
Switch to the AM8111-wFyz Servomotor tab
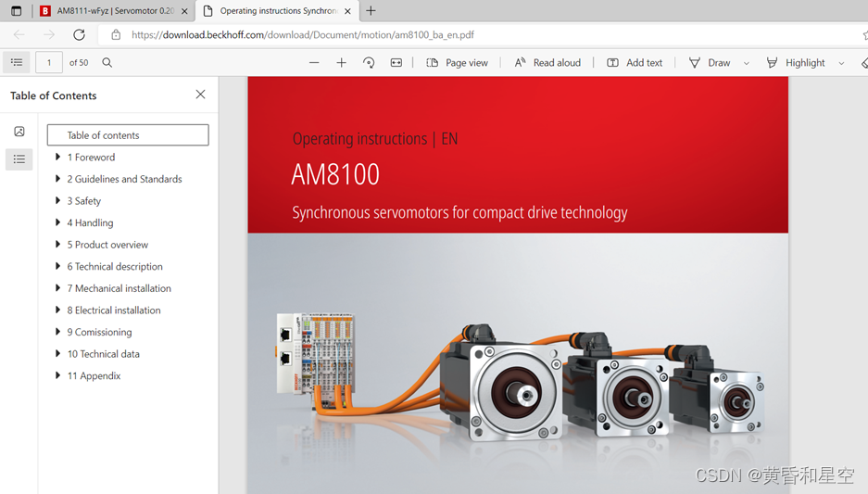(115, 10)
